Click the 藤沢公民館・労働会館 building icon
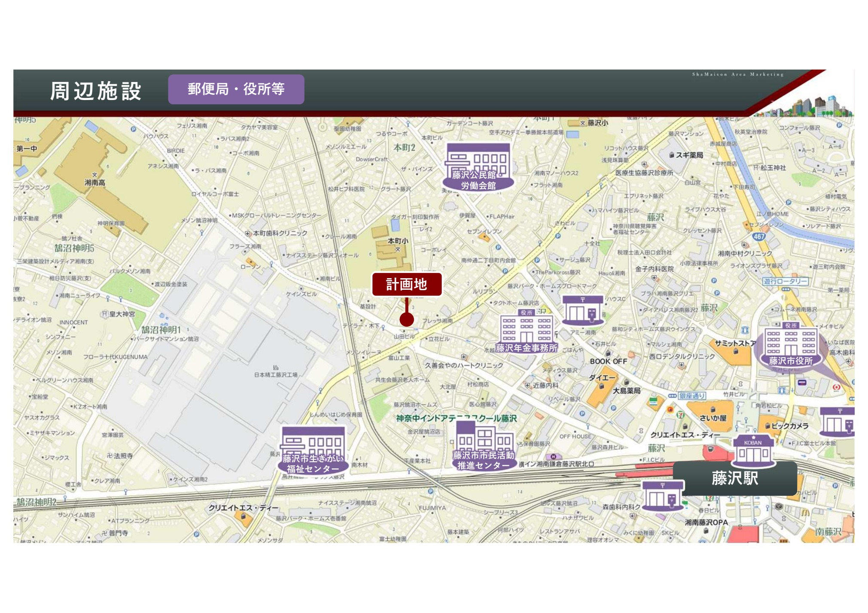The height and width of the screenshot is (613, 868). coord(478,167)
